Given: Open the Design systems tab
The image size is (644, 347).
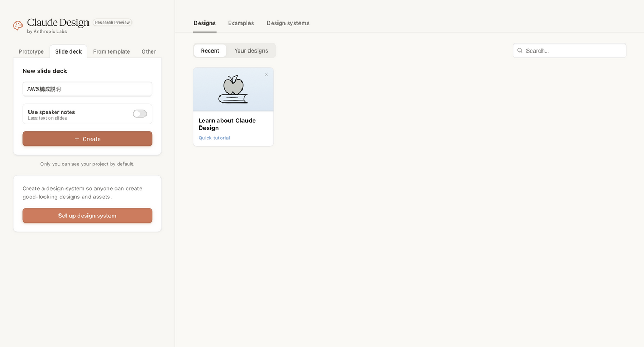Looking at the screenshot, I should 288,23.
